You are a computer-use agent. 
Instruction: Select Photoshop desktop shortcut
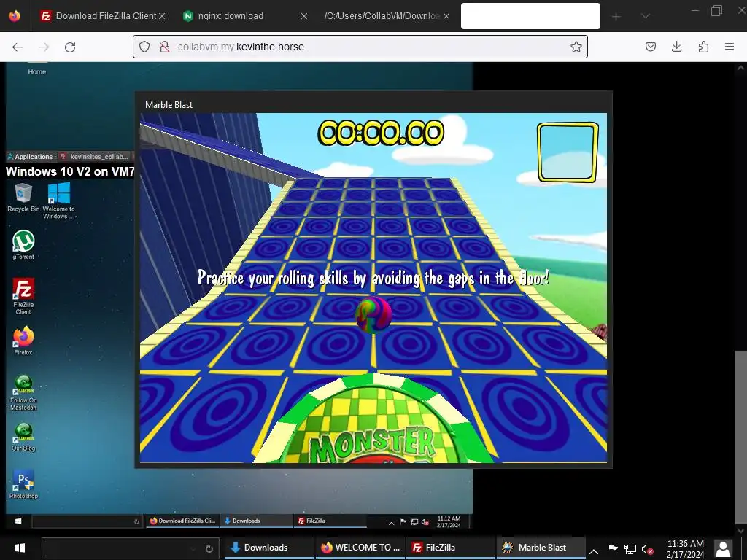23,485
